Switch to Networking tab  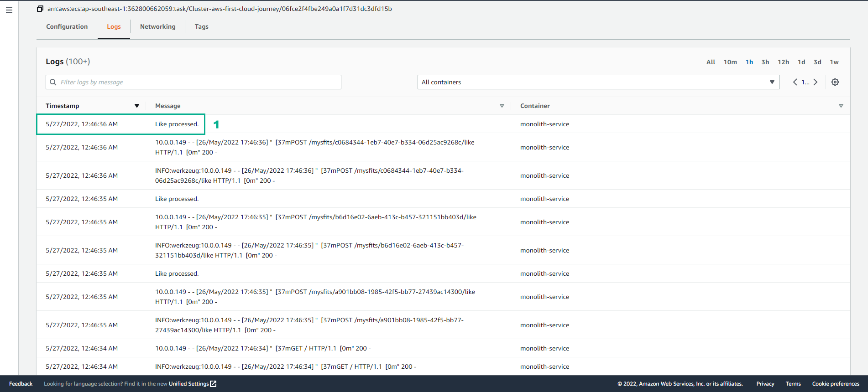pyautogui.click(x=158, y=26)
